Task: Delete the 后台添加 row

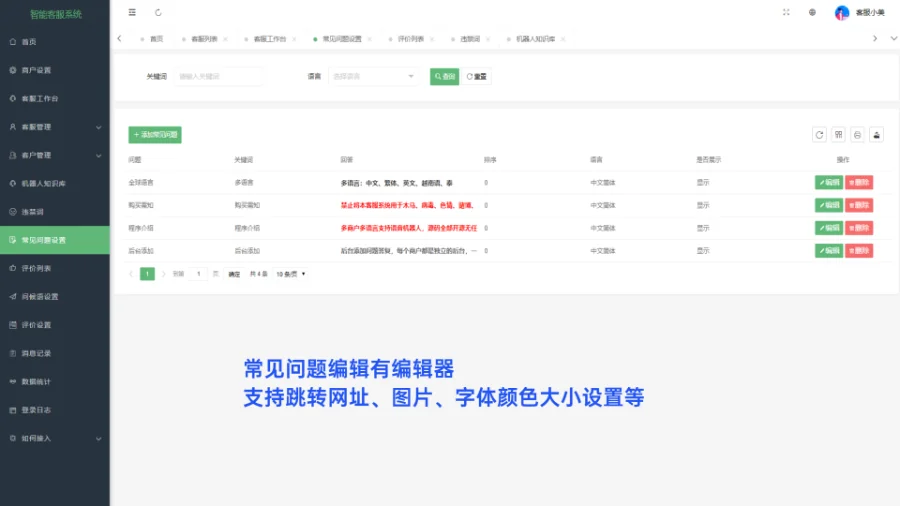Action: tap(859, 251)
